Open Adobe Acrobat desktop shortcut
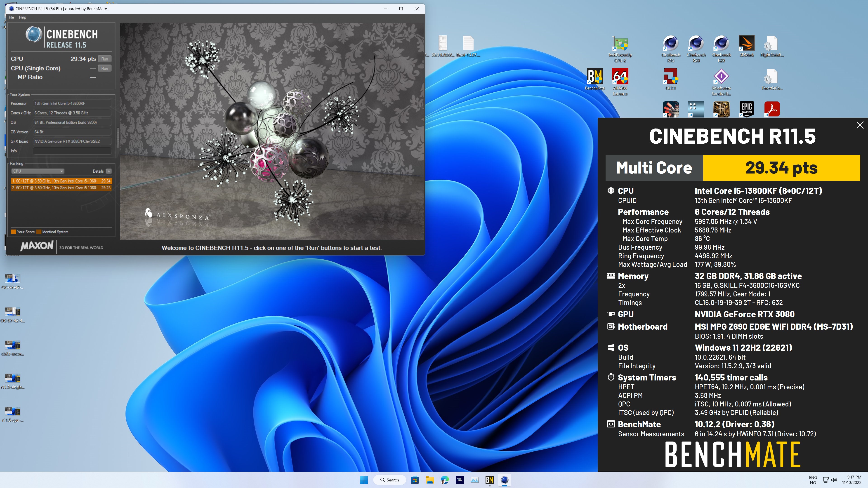The image size is (868, 488). tap(772, 109)
